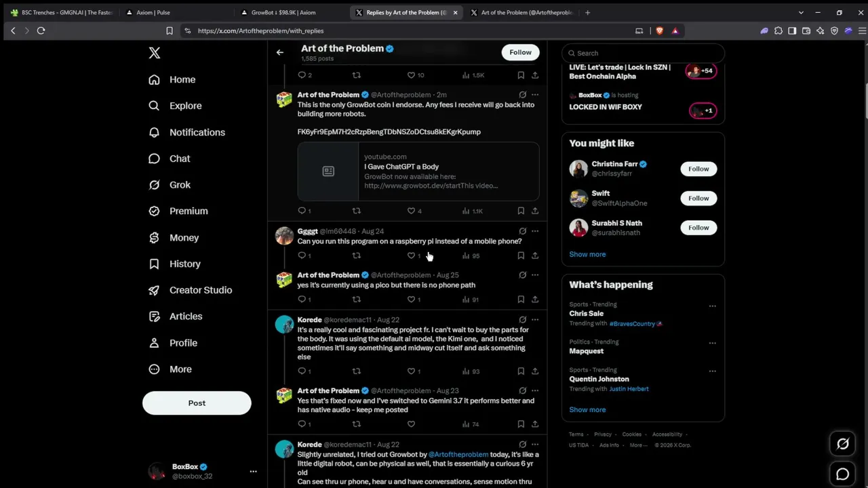868x488 pixels.
Task: Show more under You might like
Action: (x=587, y=254)
